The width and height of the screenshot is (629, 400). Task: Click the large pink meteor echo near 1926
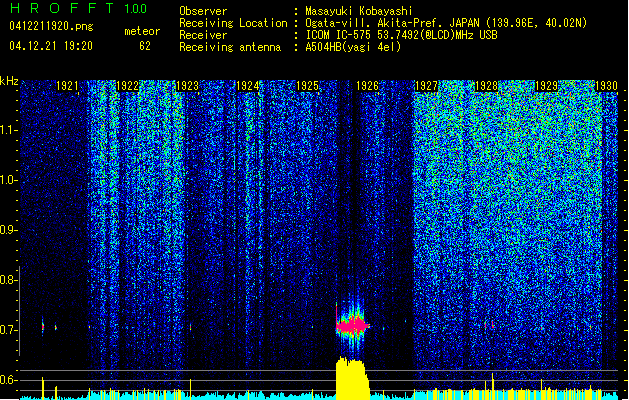tap(352, 325)
